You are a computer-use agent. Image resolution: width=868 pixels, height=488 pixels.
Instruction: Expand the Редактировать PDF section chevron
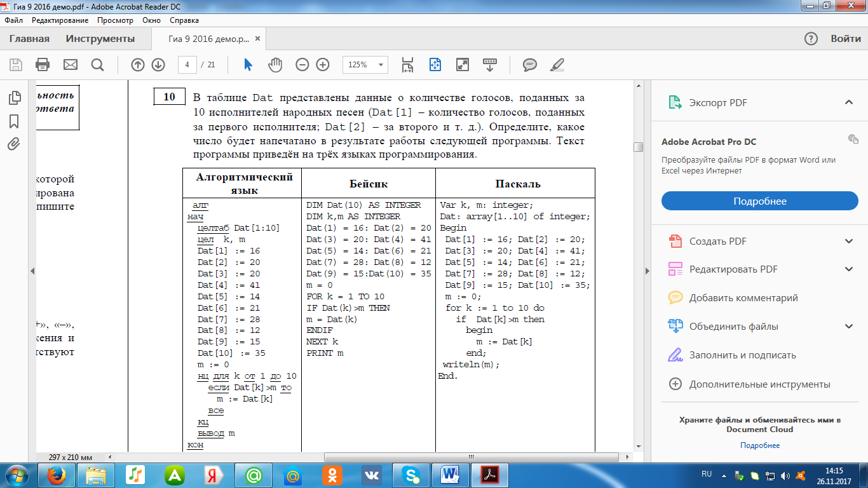(x=848, y=269)
